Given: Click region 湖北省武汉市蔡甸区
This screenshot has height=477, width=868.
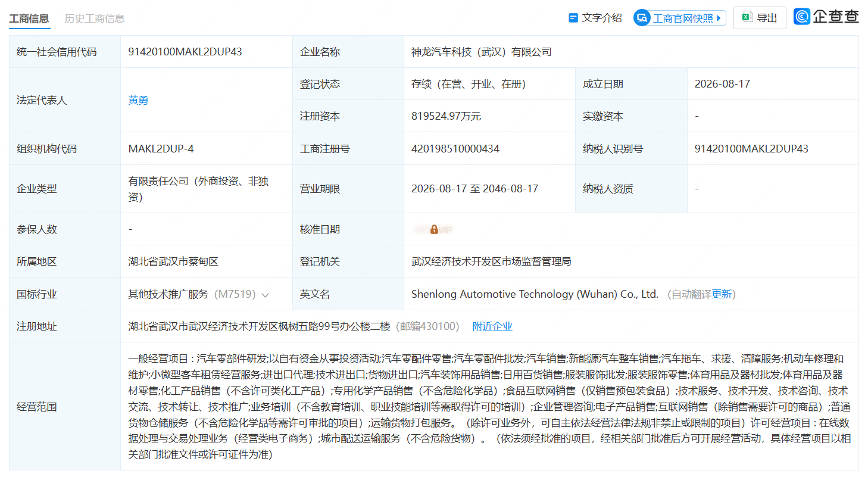Looking at the screenshot, I should pyautogui.click(x=174, y=261).
